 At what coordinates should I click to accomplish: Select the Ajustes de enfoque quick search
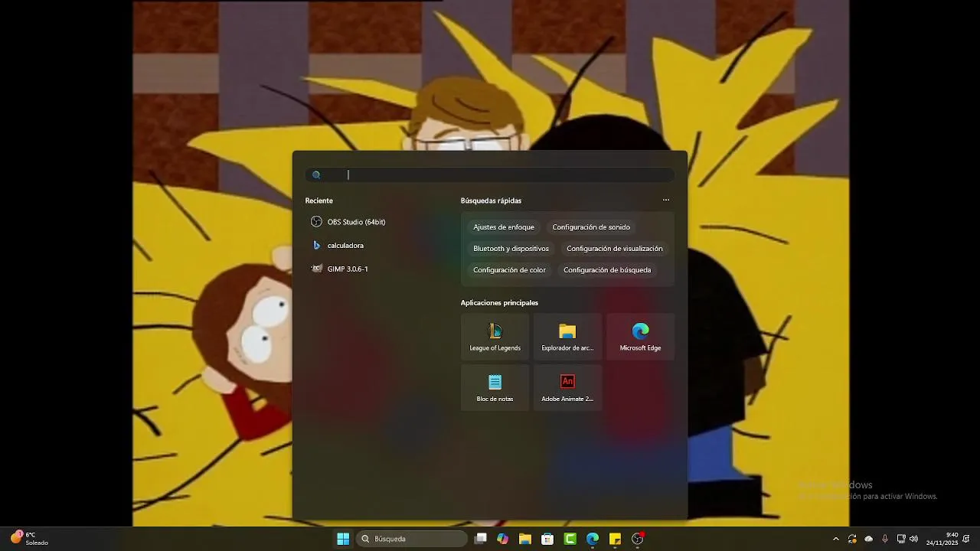coord(504,227)
